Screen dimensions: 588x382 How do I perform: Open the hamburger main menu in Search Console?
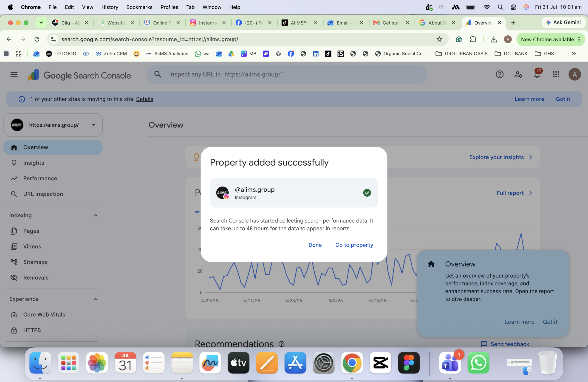coord(14,74)
